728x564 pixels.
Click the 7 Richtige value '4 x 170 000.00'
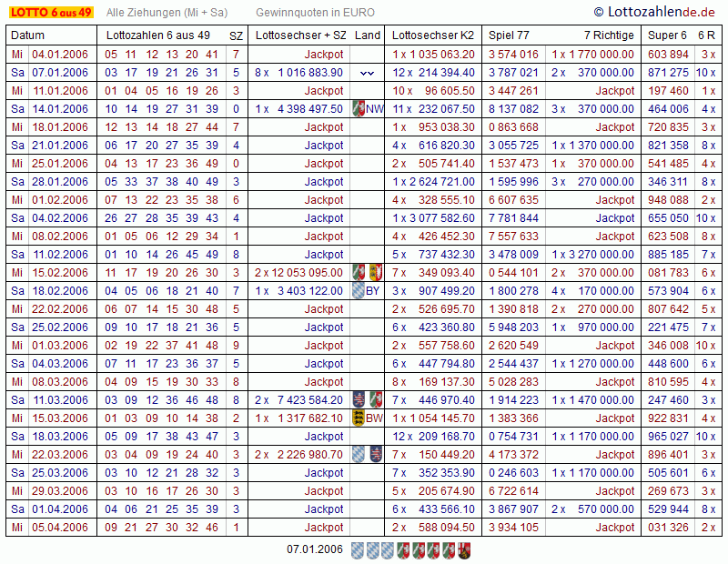click(x=593, y=290)
